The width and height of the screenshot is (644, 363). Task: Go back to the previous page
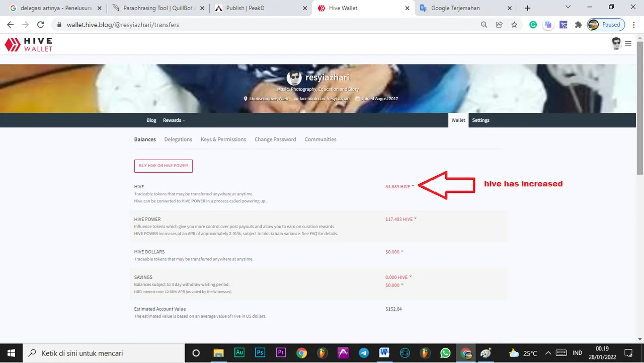click(x=10, y=25)
